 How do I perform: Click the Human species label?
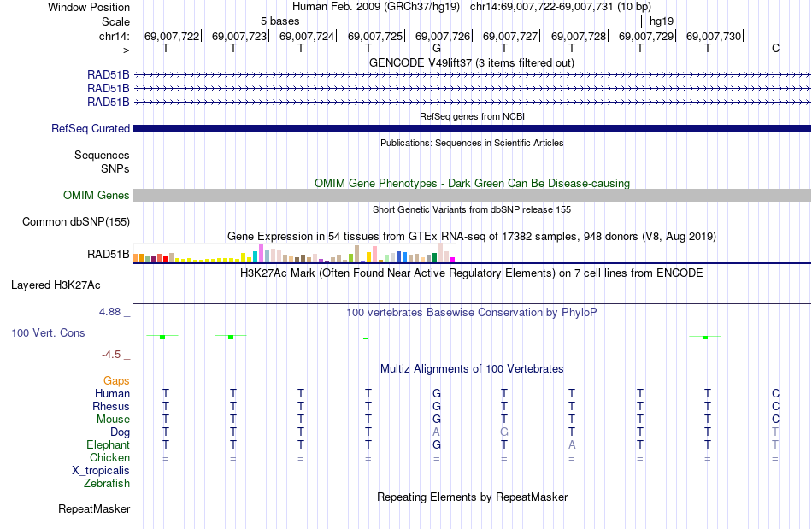(x=112, y=394)
